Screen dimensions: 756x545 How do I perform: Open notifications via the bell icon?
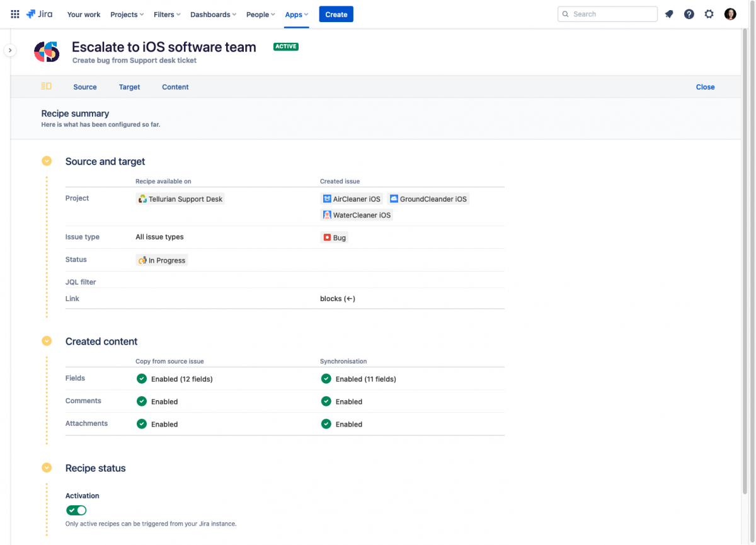point(668,14)
